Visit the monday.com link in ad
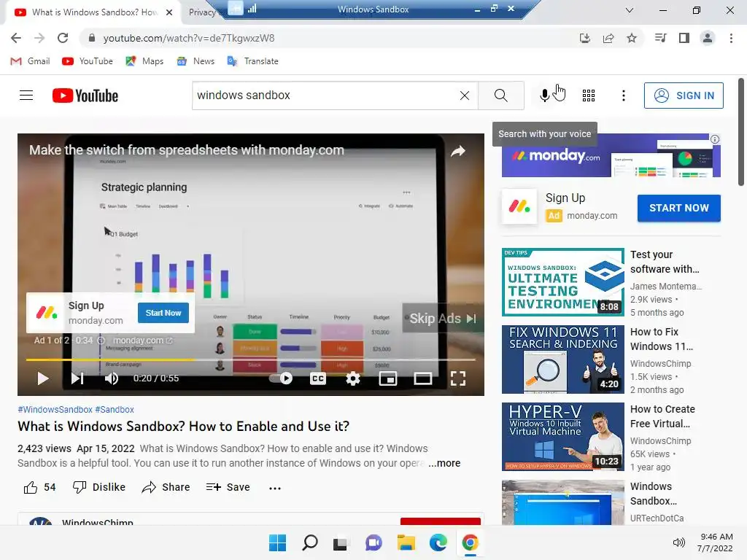Viewport: 747px width, 560px height. click(142, 340)
